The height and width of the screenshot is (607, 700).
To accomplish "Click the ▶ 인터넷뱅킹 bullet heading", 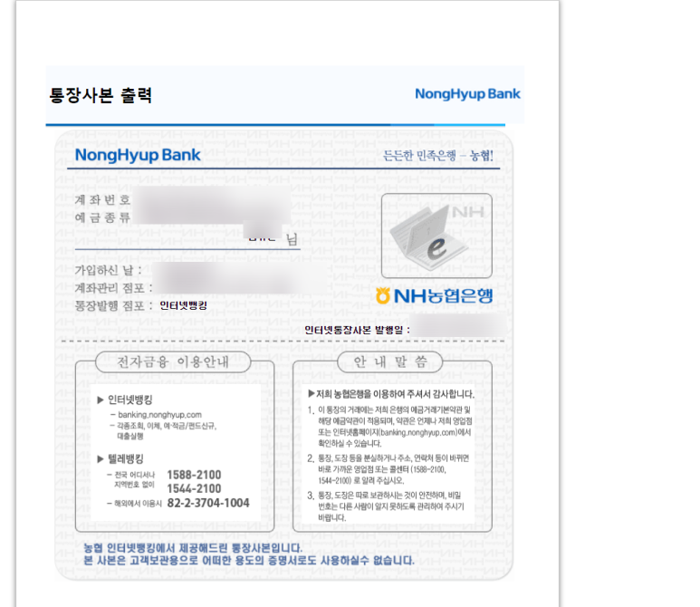I will [125, 400].
